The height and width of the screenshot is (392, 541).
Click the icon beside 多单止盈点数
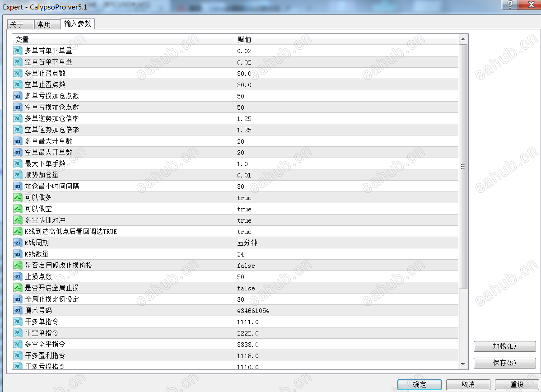click(x=18, y=73)
